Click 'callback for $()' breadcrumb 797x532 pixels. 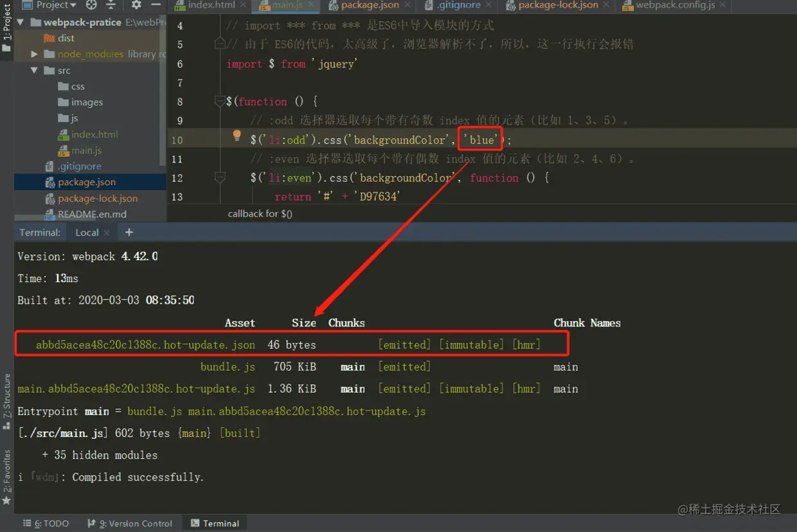click(260, 213)
